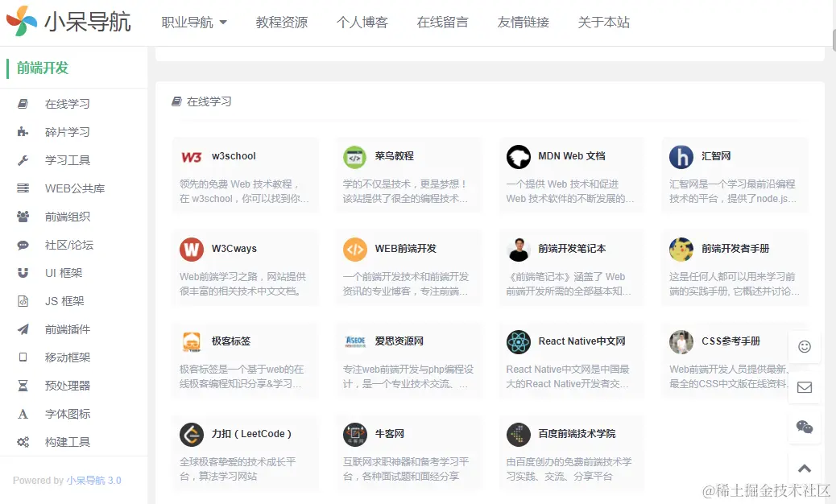This screenshot has width=836, height=504.
Task: Open 在线留言 menu item
Action: click(442, 23)
